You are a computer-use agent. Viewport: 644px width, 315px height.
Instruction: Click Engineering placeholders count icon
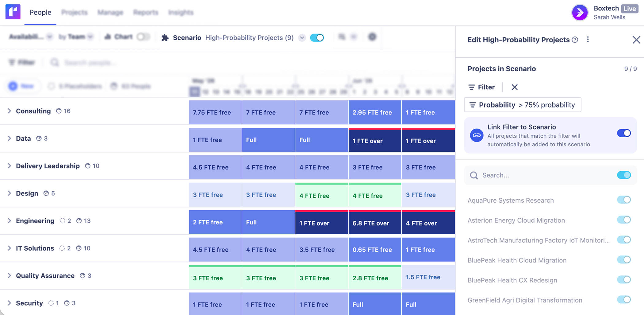click(x=63, y=221)
